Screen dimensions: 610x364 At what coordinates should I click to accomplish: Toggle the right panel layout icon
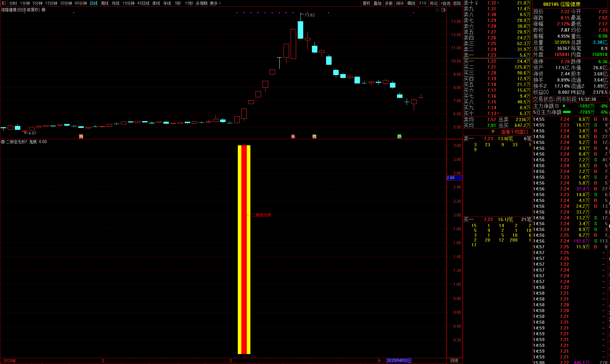(443, 10)
